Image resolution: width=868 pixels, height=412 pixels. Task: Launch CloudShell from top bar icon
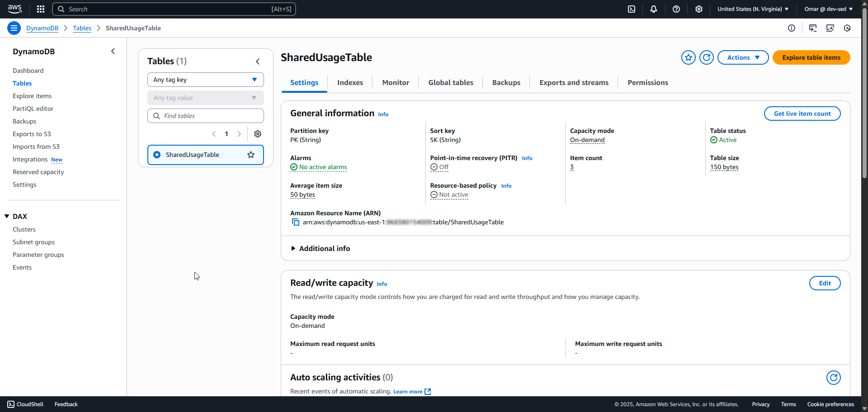(632, 9)
